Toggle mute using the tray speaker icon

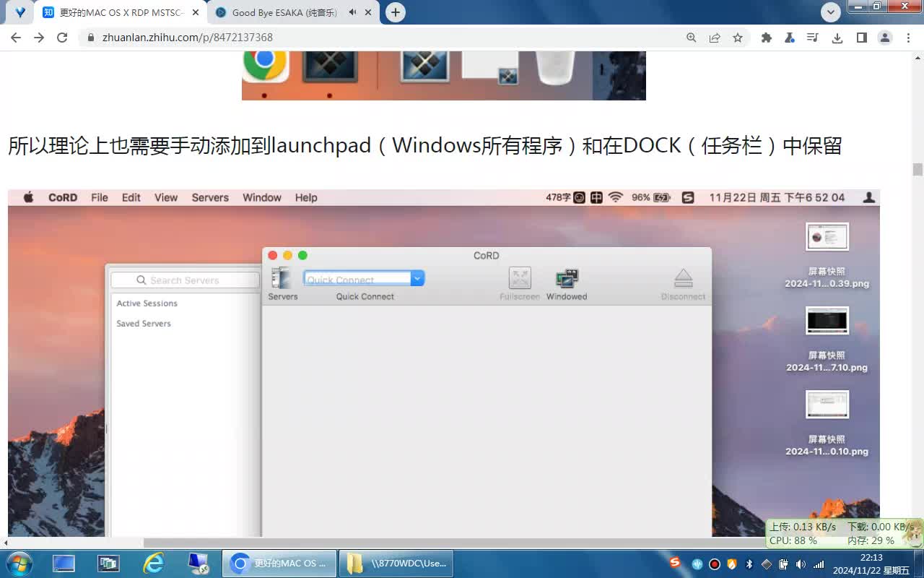[x=801, y=564]
